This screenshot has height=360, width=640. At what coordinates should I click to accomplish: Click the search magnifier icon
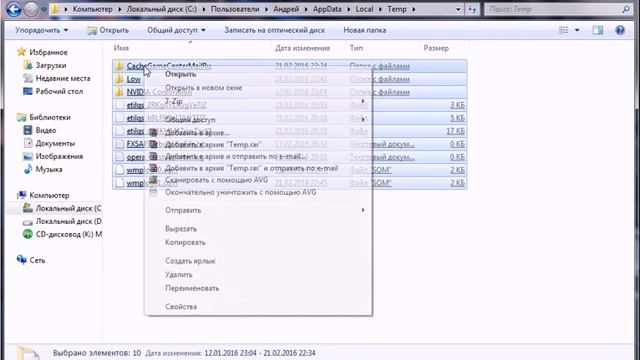[x=626, y=9]
